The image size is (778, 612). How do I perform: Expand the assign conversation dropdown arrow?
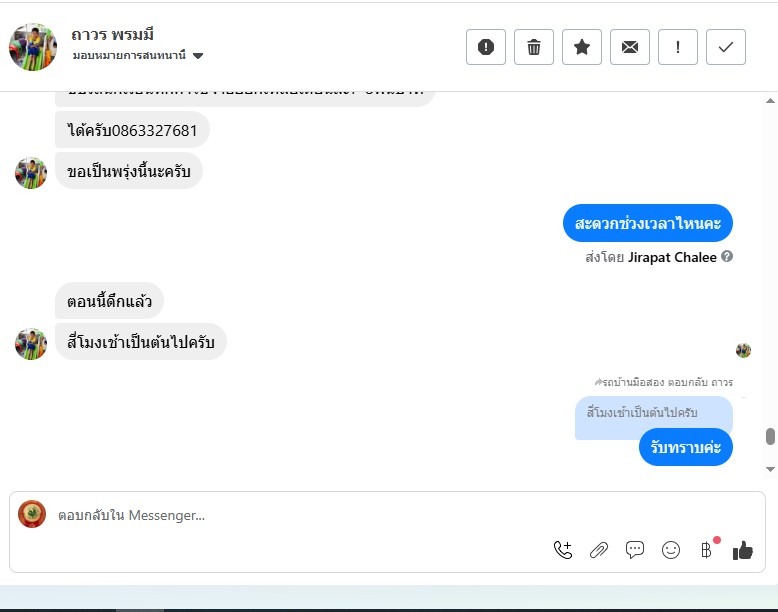[198, 56]
